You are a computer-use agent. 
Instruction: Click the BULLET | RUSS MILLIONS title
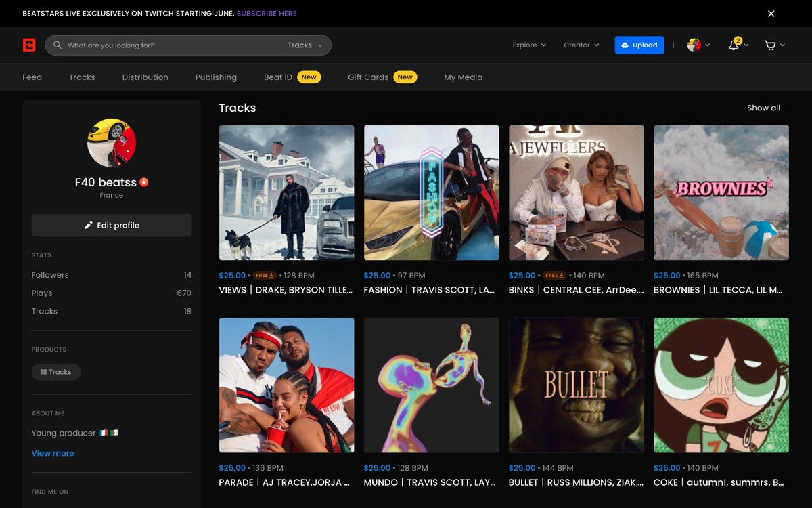click(576, 482)
